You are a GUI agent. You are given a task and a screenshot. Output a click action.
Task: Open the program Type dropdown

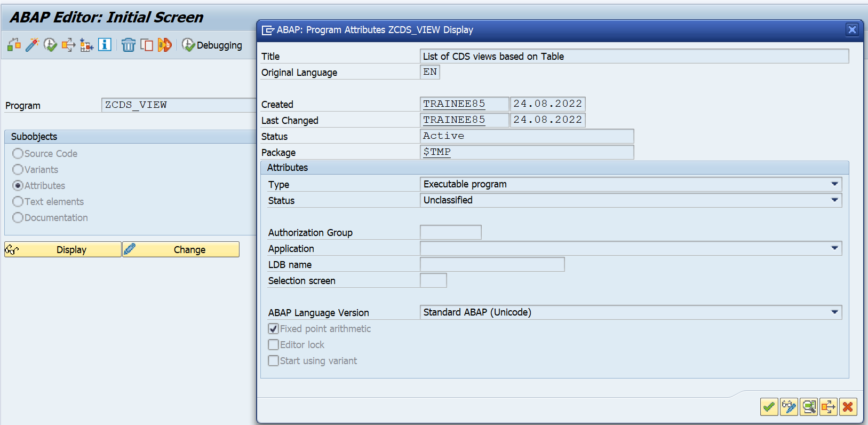(x=834, y=184)
